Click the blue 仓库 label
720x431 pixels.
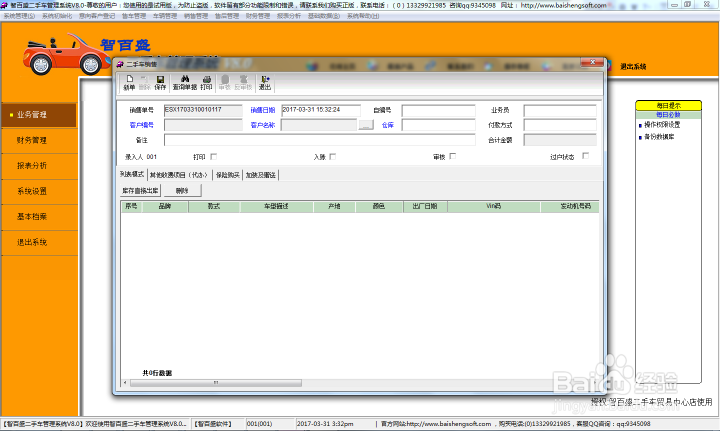[x=388, y=125]
